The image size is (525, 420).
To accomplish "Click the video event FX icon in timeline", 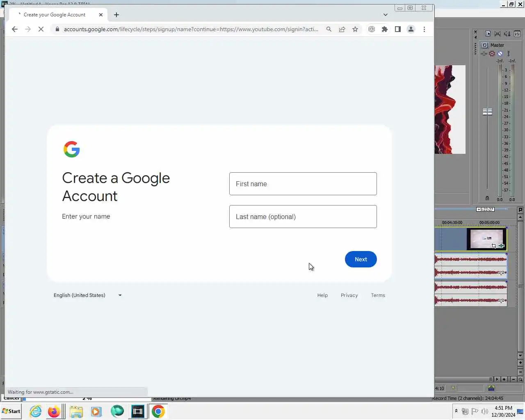I will (x=501, y=246).
